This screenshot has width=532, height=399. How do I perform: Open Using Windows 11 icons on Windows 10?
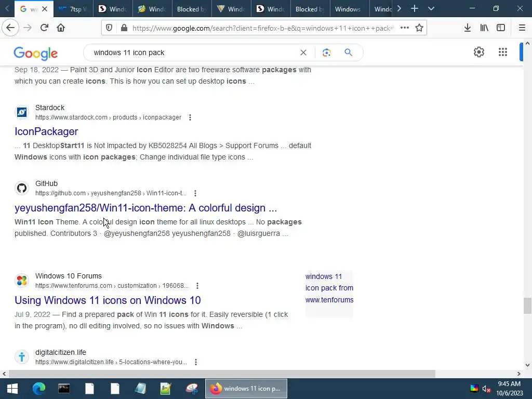108,300
